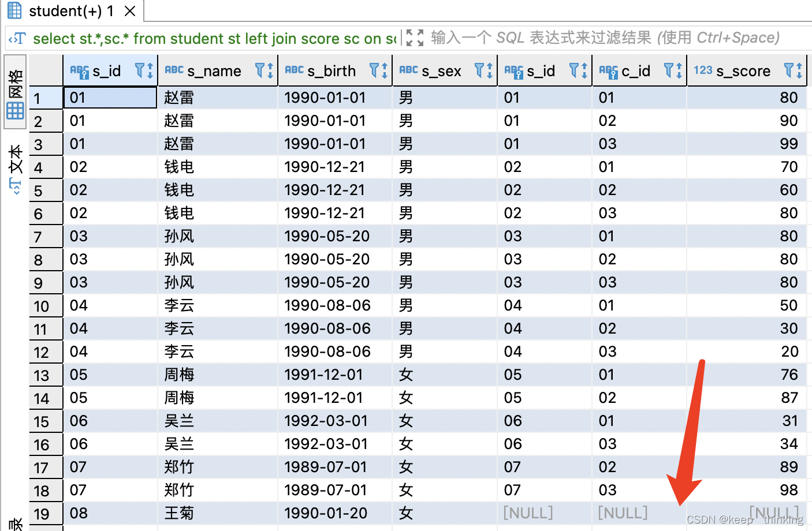This screenshot has width=812, height=531.
Task: Open filter for s_sex column
Action: pyautogui.click(x=480, y=70)
